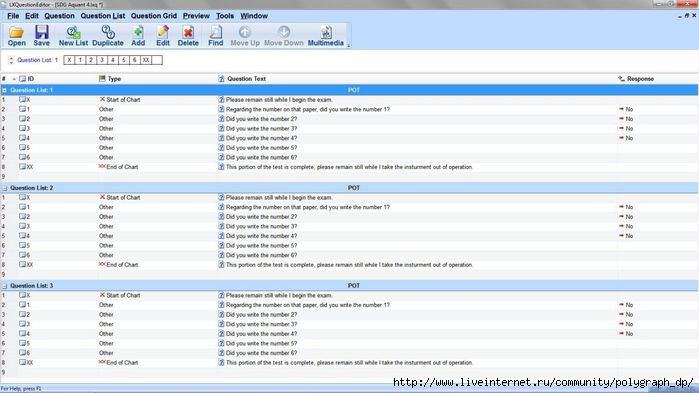Add a new question
Image resolution: width=699 pixels, height=393 pixels.
[x=138, y=36]
